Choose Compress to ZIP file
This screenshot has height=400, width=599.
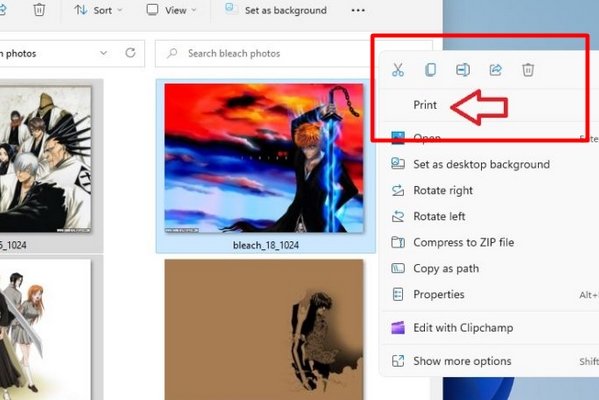[463, 242]
